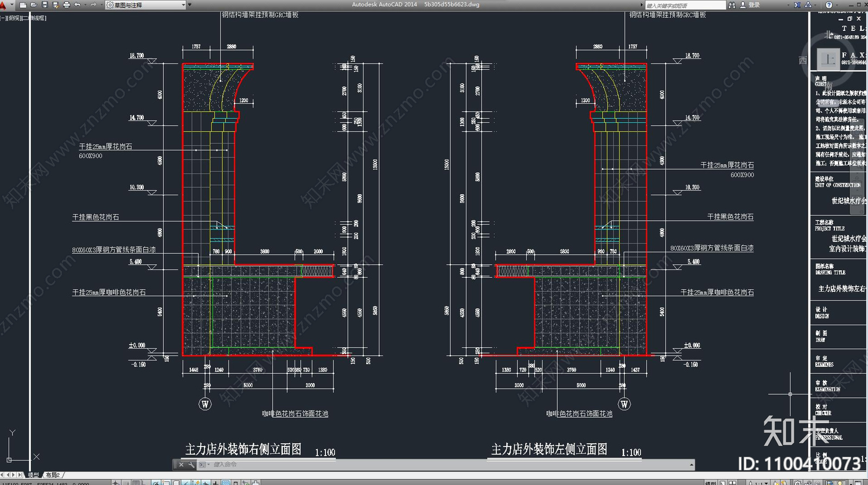
Task: Click the Plot printer icon
Action: click(x=66, y=5)
